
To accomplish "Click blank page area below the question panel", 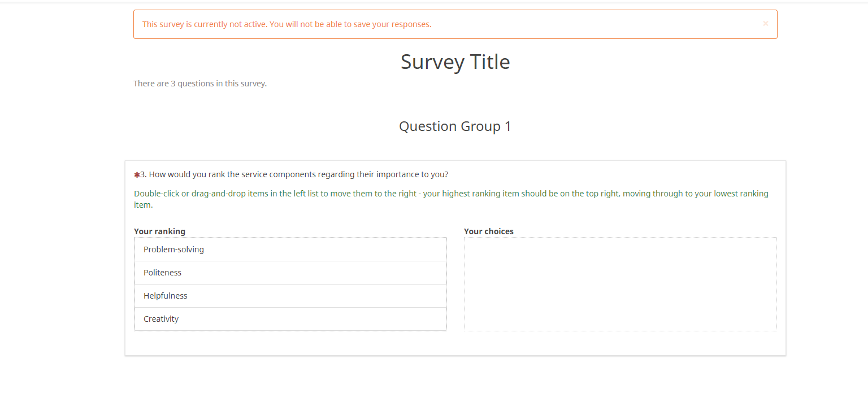I will tap(455, 387).
